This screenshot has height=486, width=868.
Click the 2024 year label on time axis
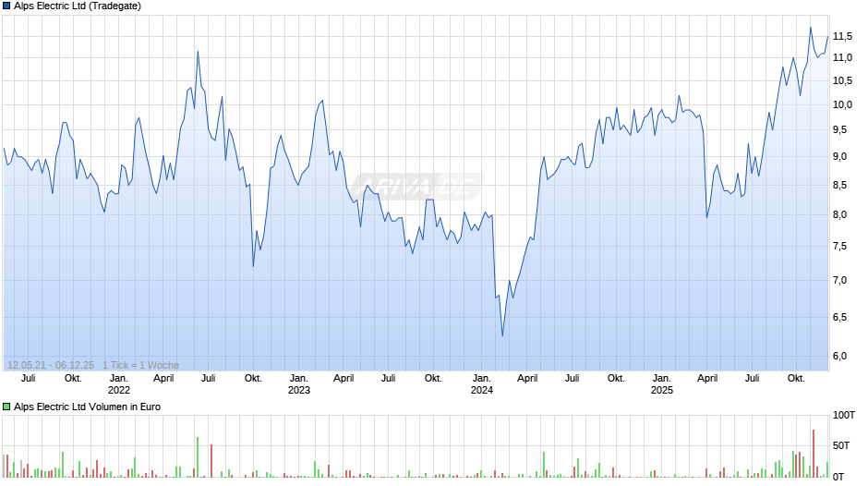tap(482, 390)
